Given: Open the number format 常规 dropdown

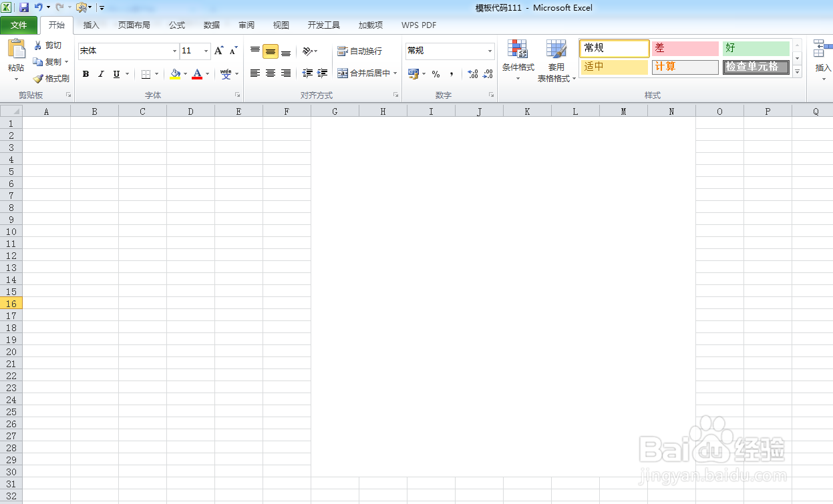Looking at the screenshot, I should click(490, 51).
